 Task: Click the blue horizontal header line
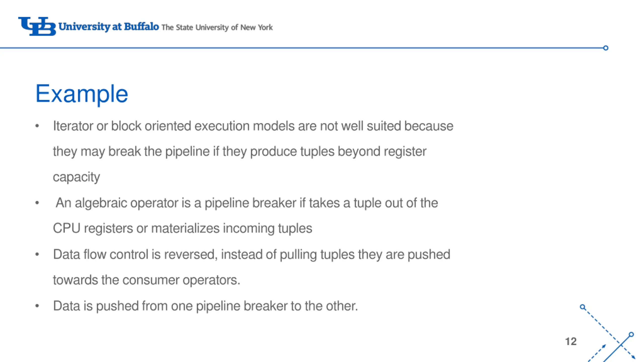pyautogui.click(x=301, y=48)
